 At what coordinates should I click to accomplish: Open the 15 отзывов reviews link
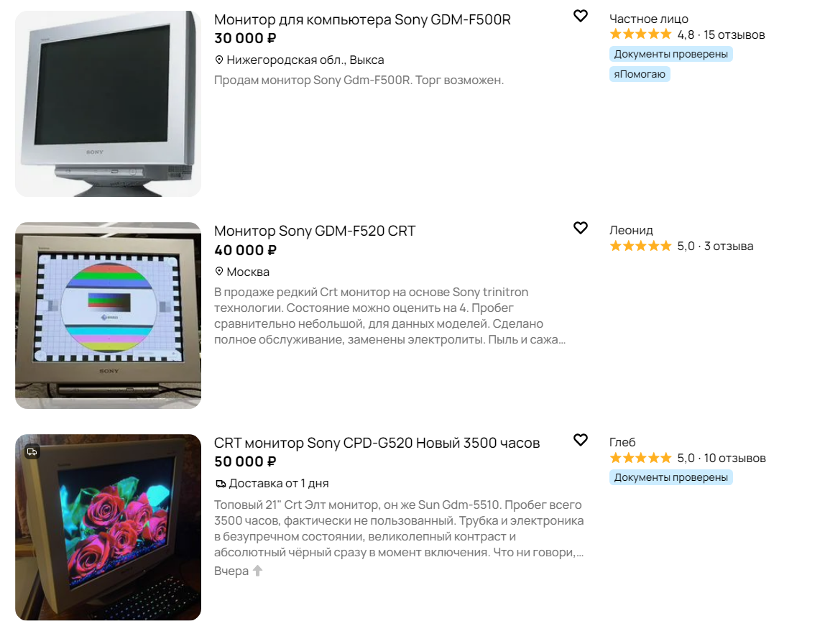(734, 34)
